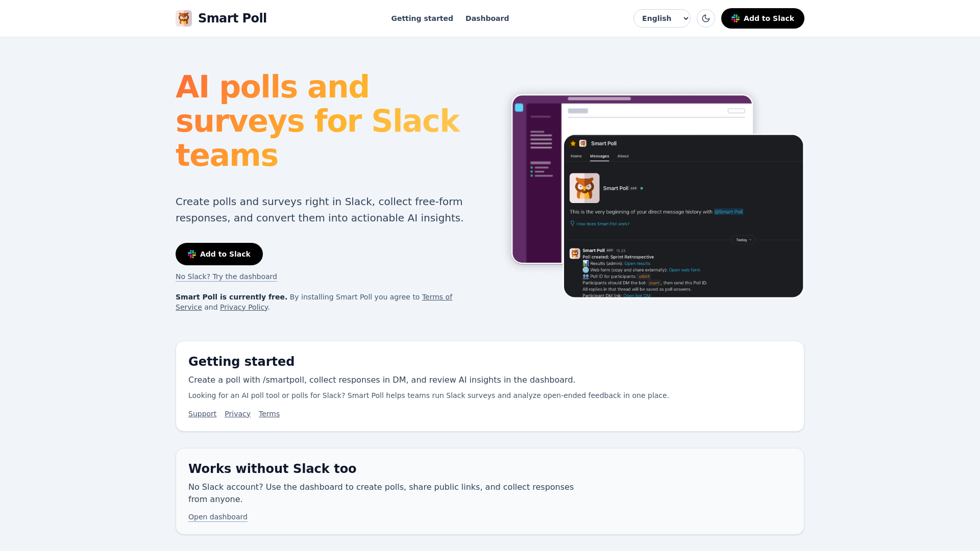Click the Support link in Getting started card
980x551 pixels.
tap(202, 414)
